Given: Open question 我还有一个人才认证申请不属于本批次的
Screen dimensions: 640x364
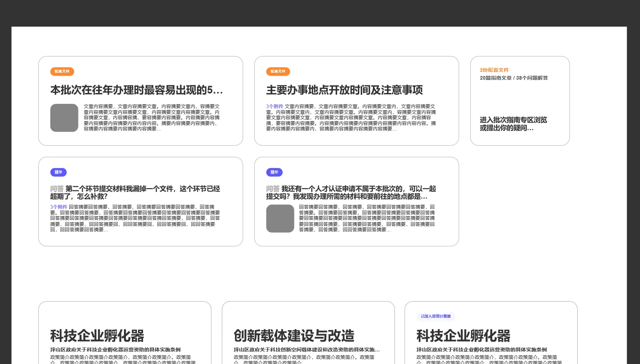Looking at the screenshot, I should 351,192.
